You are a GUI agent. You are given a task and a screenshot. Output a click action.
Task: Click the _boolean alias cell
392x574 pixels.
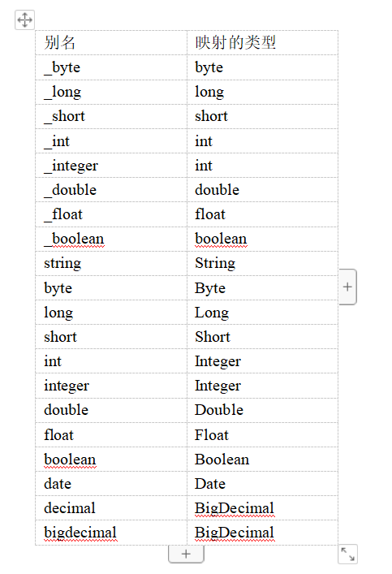(x=111, y=239)
